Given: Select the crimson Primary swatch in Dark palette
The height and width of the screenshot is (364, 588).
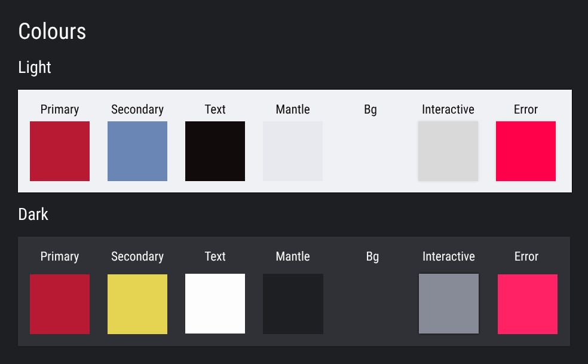Looking at the screenshot, I should [x=60, y=304].
